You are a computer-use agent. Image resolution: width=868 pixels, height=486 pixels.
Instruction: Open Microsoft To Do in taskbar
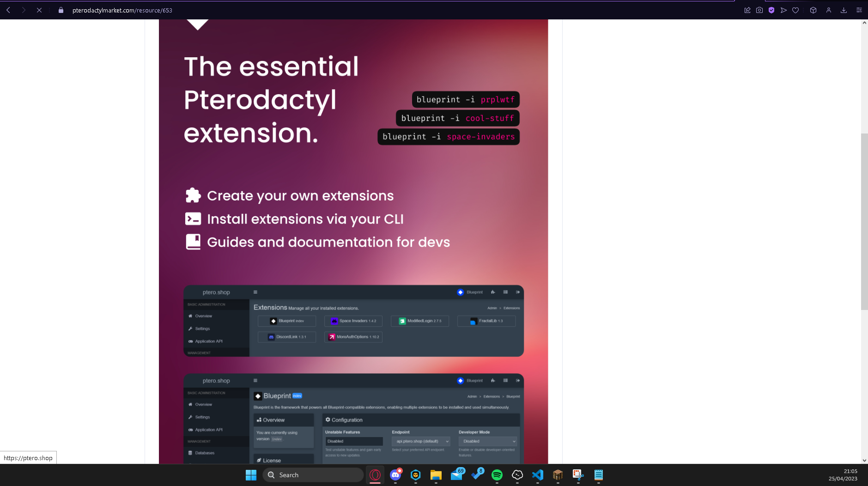(x=477, y=475)
